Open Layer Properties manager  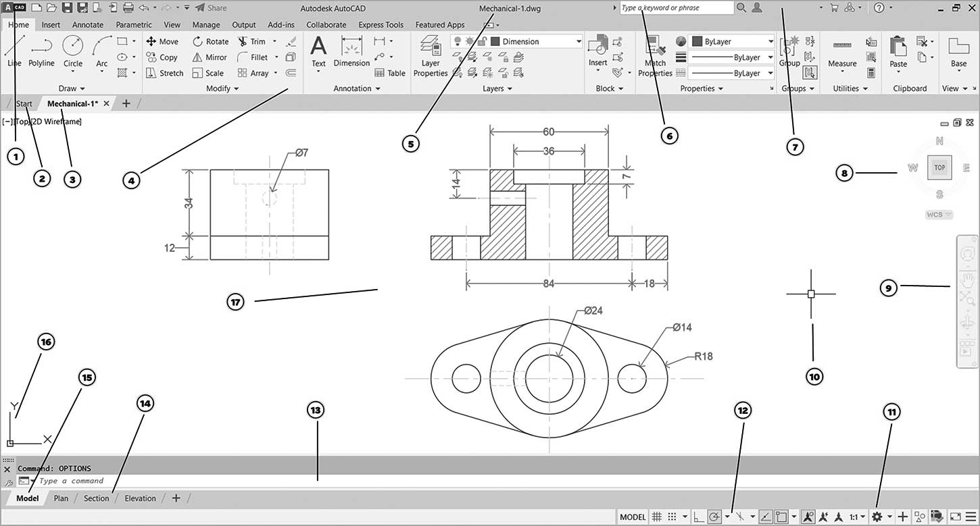(431, 55)
